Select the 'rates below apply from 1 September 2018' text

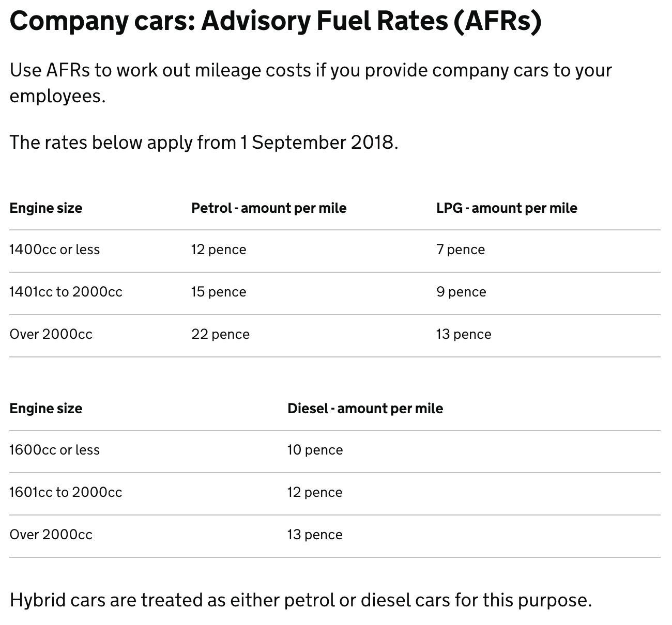coord(204,142)
